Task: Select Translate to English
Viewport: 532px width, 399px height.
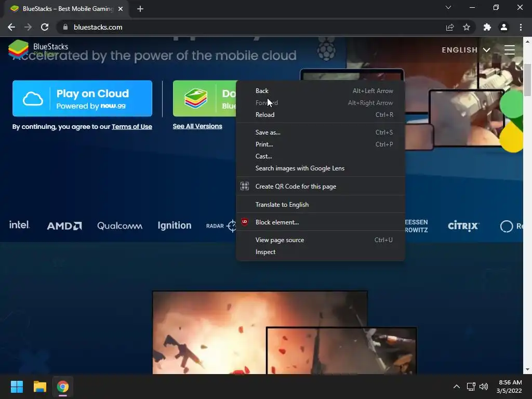Action: coord(320,205)
